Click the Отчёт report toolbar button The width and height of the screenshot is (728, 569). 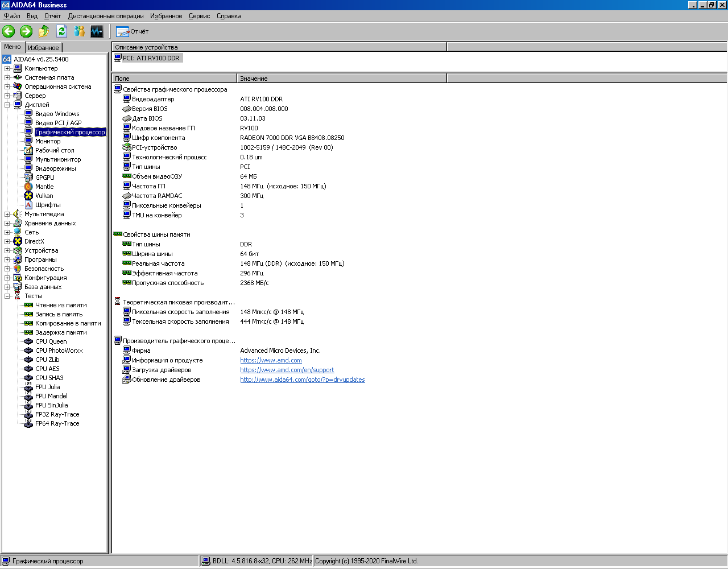click(132, 31)
